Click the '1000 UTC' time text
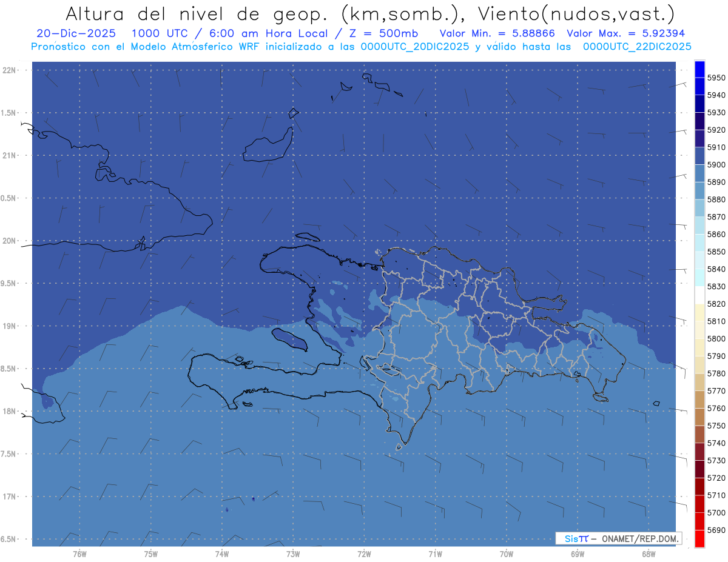Image resolution: width=728 pixels, height=562 pixels. tap(161, 33)
